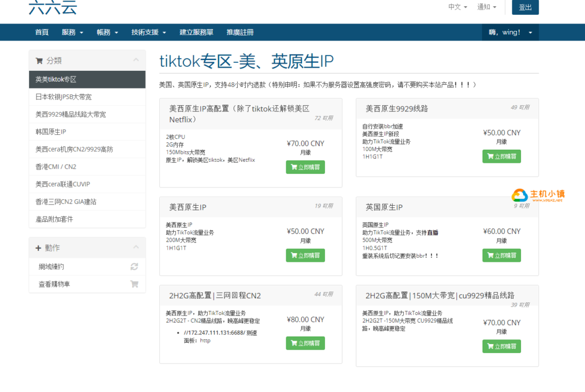Open the 中文 language dropdown

[458, 7]
